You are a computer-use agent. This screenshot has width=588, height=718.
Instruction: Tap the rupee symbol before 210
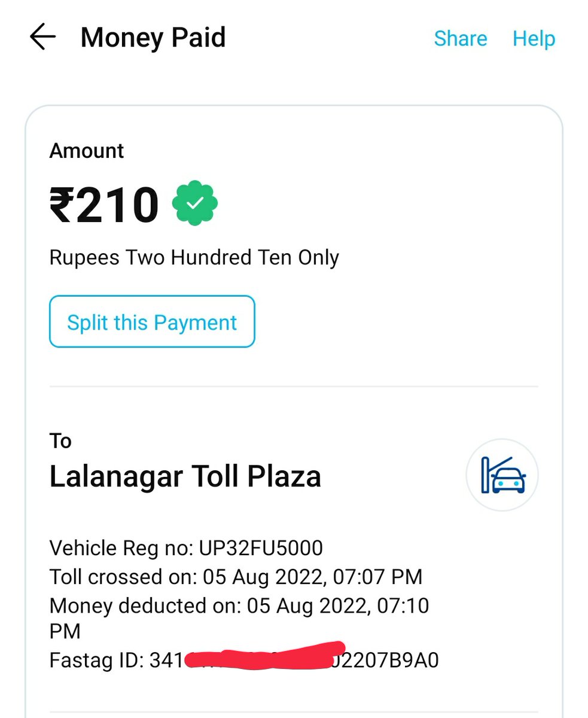(x=60, y=204)
